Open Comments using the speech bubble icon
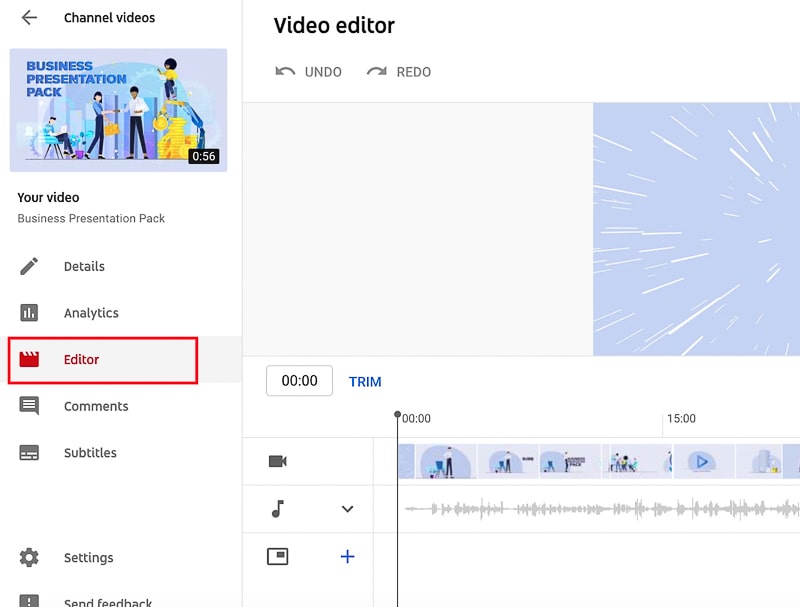This screenshot has width=800, height=607. click(x=29, y=406)
